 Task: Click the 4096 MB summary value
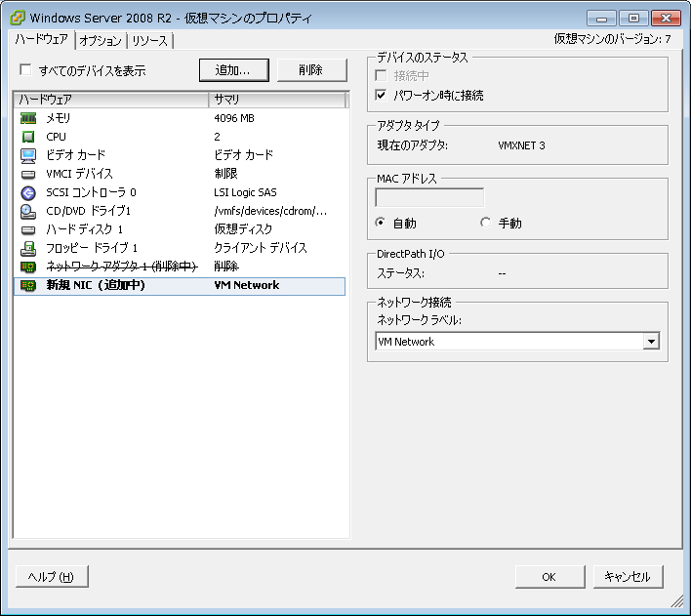point(234,118)
